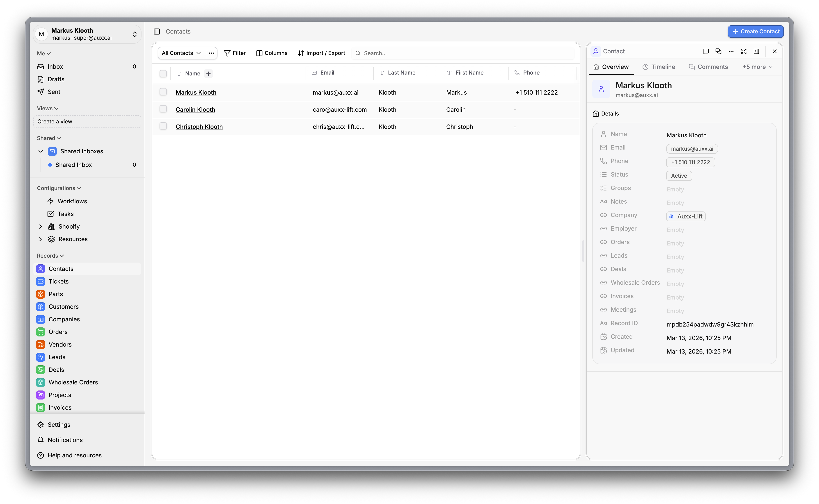Collapse the Me section

(x=44, y=53)
